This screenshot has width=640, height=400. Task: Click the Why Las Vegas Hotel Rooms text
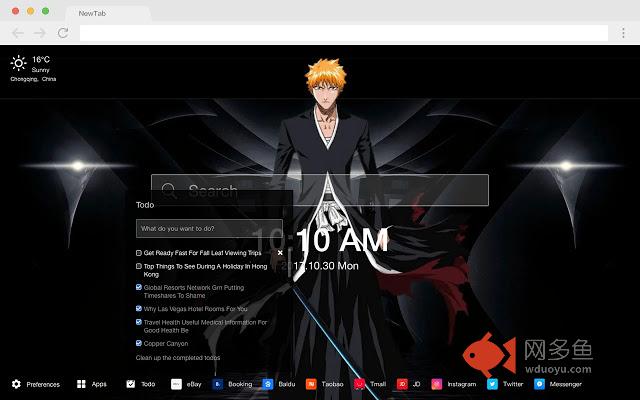click(x=196, y=309)
